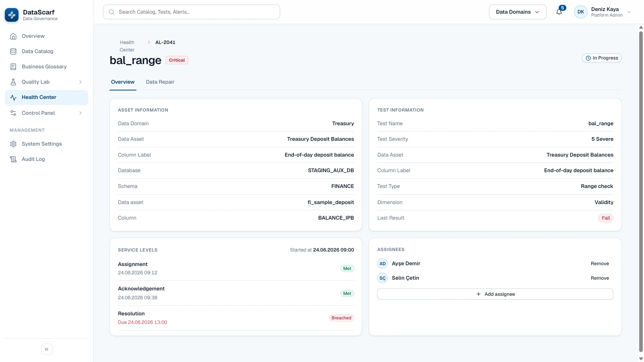The height and width of the screenshot is (362, 644).
Task: Click the Due 24.06.2026 13:00 text
Action: pos(142,322)
